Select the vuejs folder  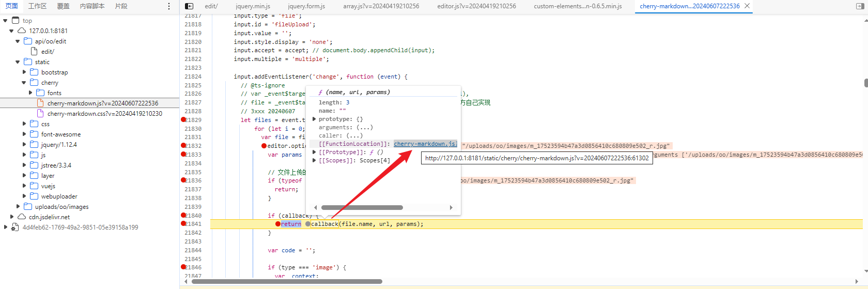click(48, 186)
